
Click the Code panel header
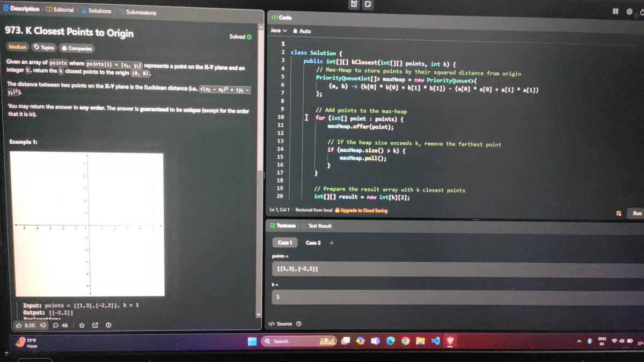[x=282, y=18]
